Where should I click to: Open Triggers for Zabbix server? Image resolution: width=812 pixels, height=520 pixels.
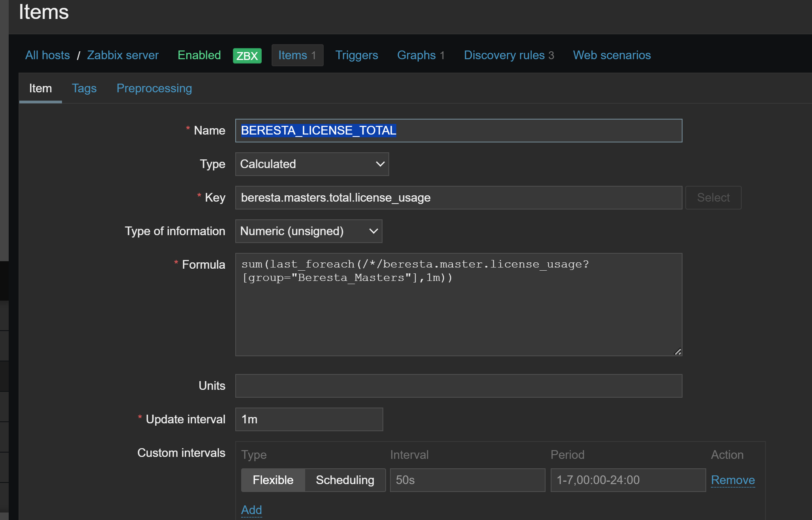(356, 55)
